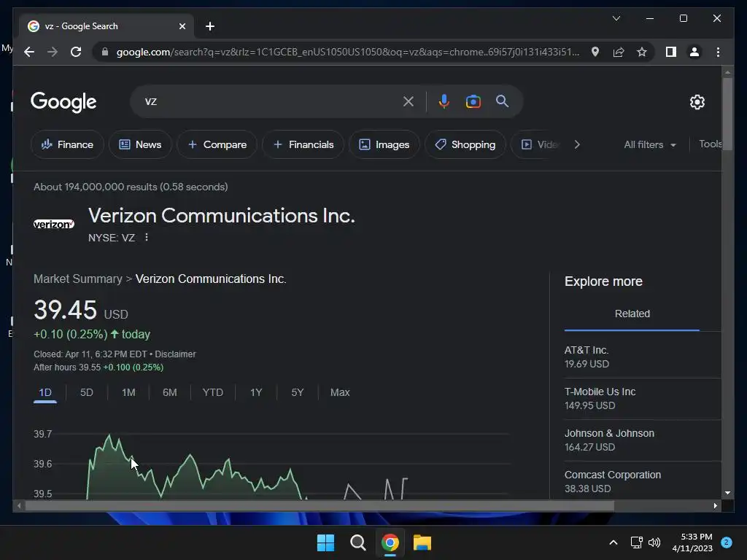Open the Chrome three-dot menu
Viewport: 747px width, 560px height.
[718, 52]
